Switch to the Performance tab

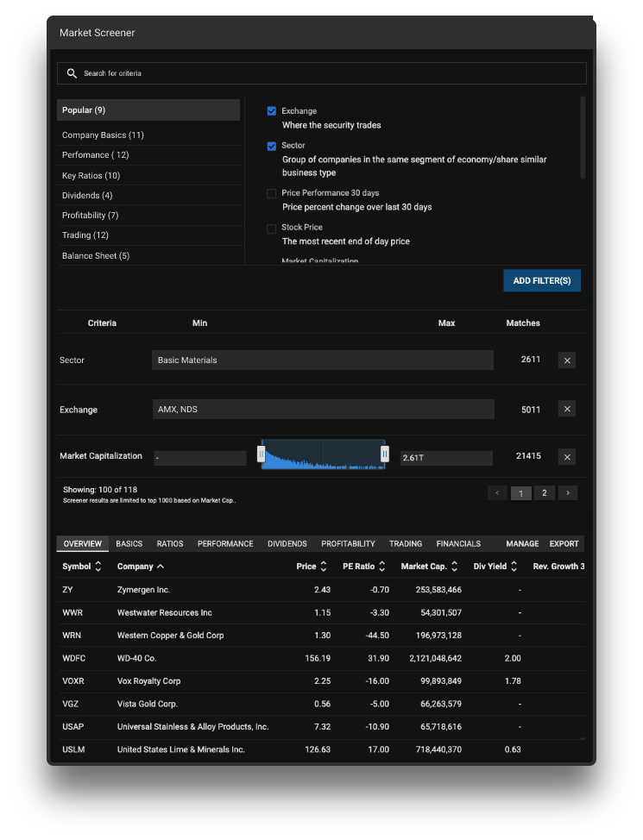225,544
